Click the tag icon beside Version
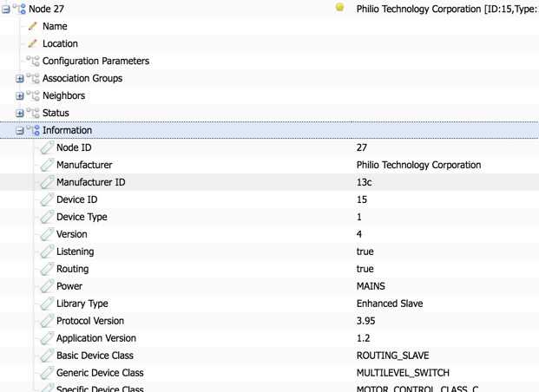539x392 pixels. coord(47,234)
